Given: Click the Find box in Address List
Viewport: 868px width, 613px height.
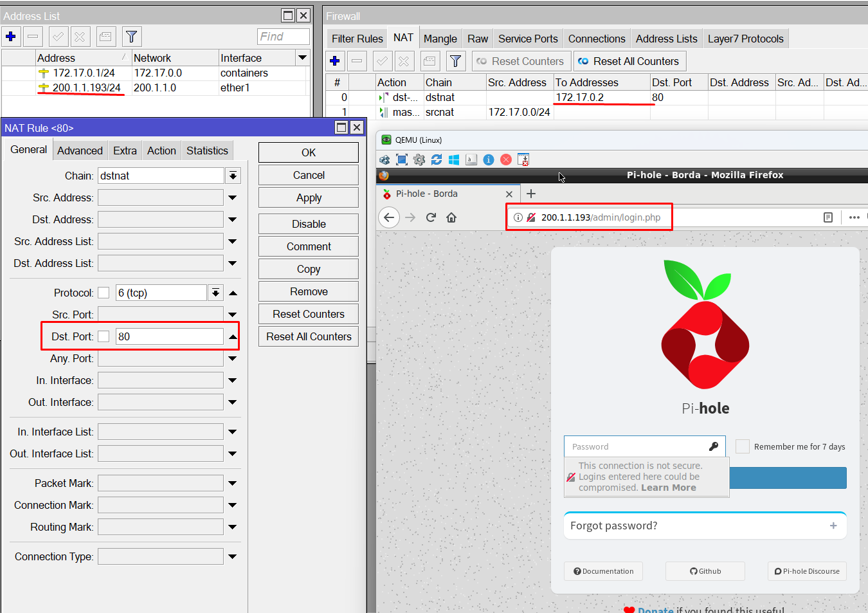Looking at the screenshot, I should click(284, 37).
